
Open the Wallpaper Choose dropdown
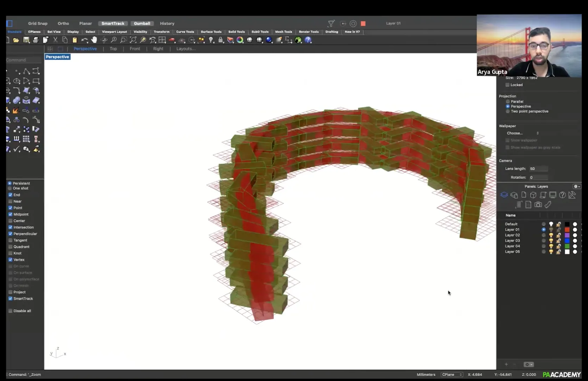pyautogui.click(x=523, y=133)
